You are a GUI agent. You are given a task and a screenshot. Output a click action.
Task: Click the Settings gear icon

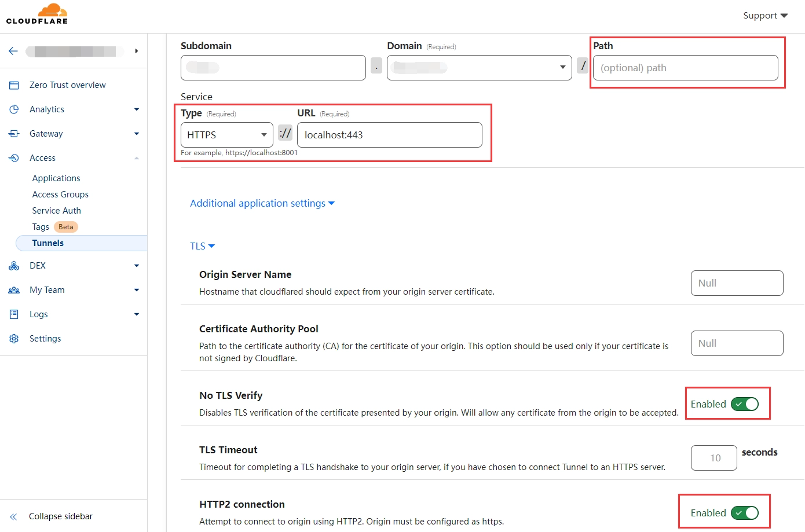click(14, 339)
